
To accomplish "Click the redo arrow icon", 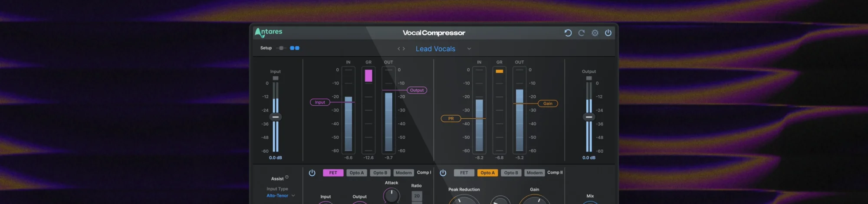I will 582,33.
